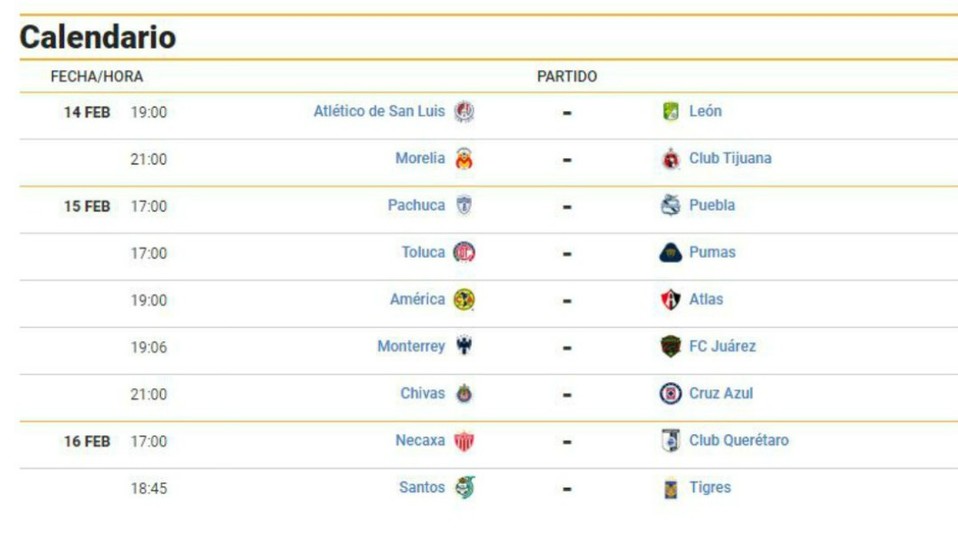Open the FC Juárez team link
Viewport: 958px width, 542px height.
(722, 346)
